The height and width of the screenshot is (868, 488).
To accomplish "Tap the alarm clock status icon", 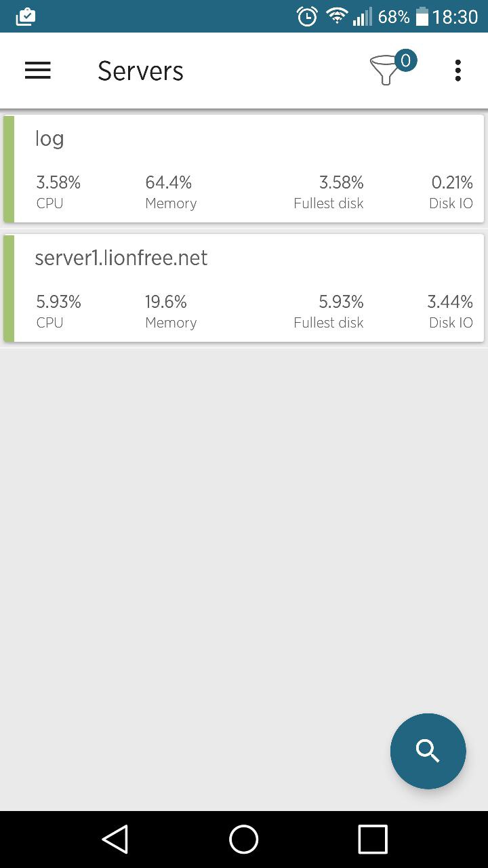I will pos(307,17).
